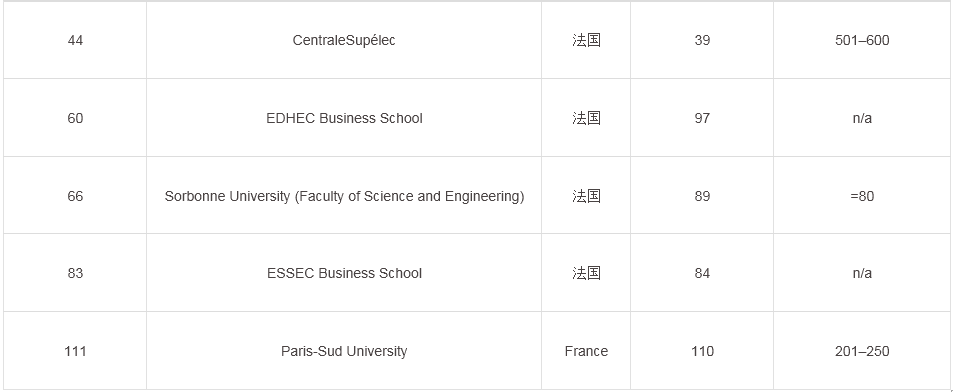Select the Paris-Sud University cell
Screen dimensions: 953x392
[344, 351]
